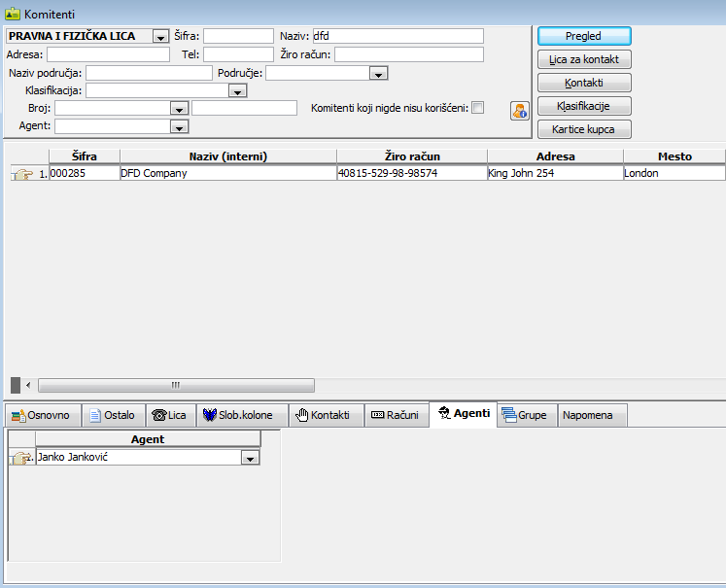Image resolution: width=726 pixels, height=588 pixels.
Task: Switch to the Osnovno tab
Action: (41, 415)
